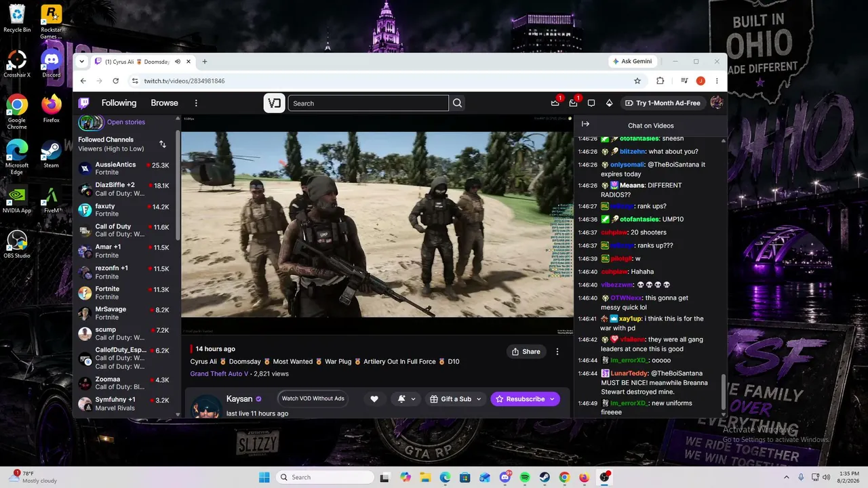Open the Twitch home logo

point(83,103)
